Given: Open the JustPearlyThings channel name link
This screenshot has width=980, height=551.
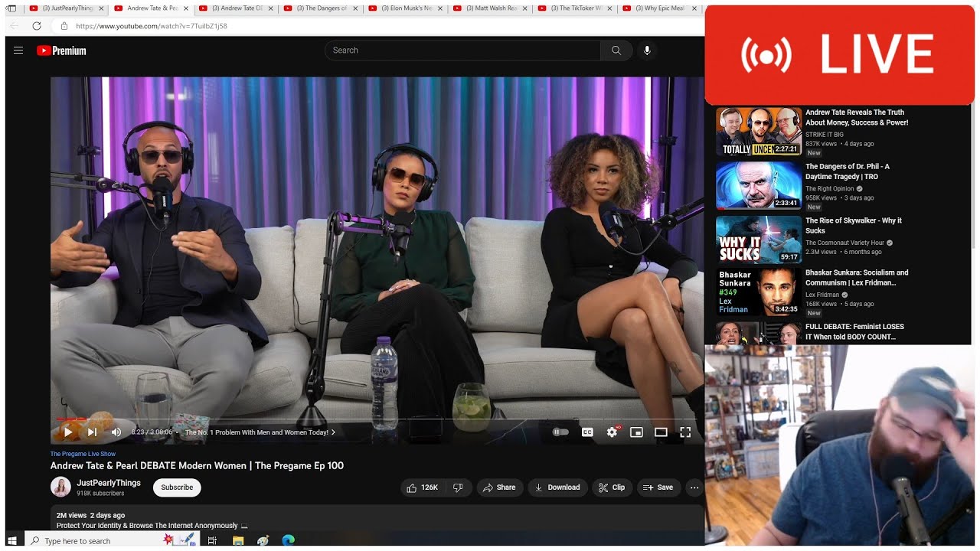Looking at the screenshot, I should [109, 483].
